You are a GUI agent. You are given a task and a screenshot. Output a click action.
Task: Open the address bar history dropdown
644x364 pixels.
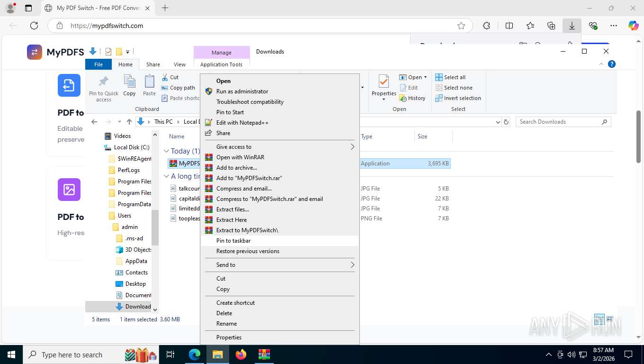[x=498, y=122]
